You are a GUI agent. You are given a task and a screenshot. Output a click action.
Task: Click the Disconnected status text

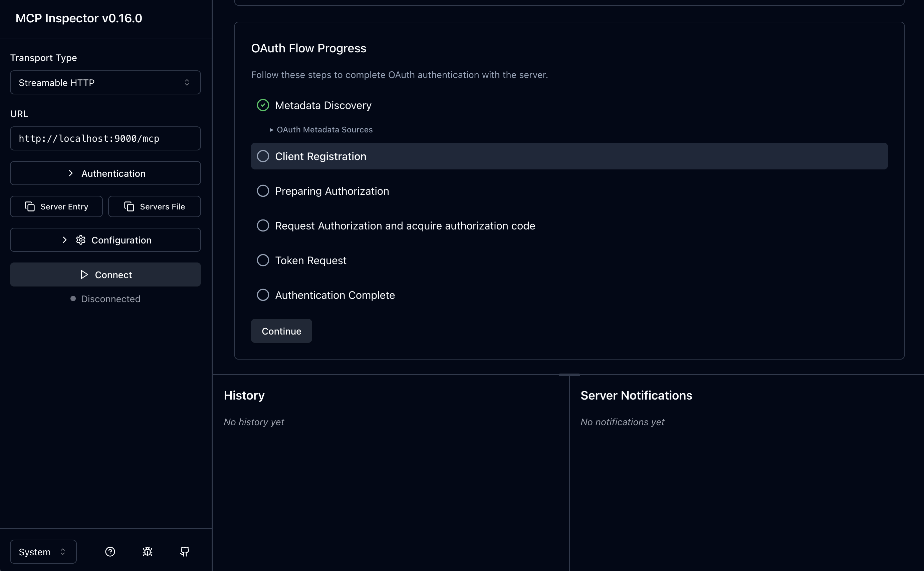111,299
